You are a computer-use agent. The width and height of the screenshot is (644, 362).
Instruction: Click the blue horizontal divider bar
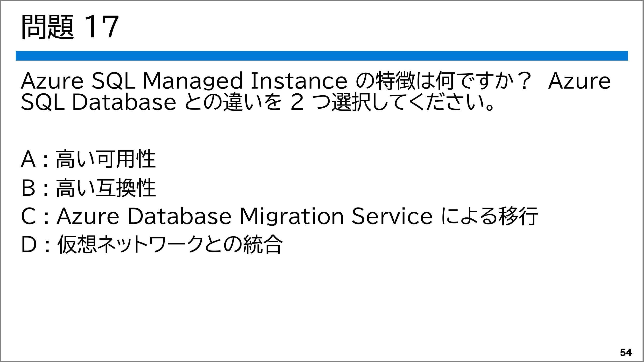pos(322,56)
